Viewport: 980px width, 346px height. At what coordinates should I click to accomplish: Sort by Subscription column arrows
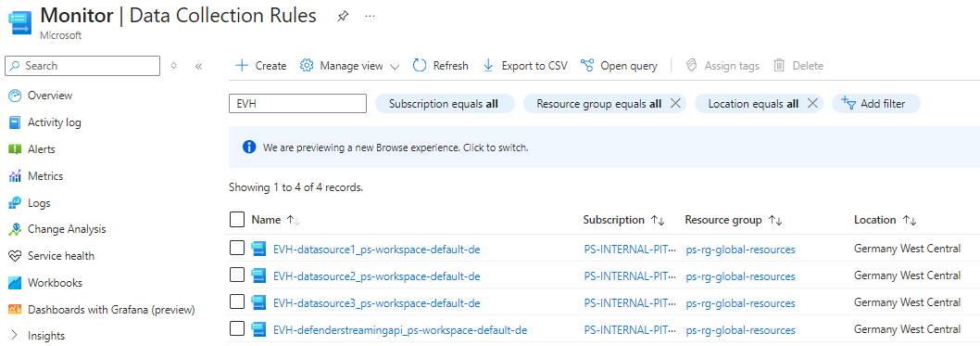[657, 220]
